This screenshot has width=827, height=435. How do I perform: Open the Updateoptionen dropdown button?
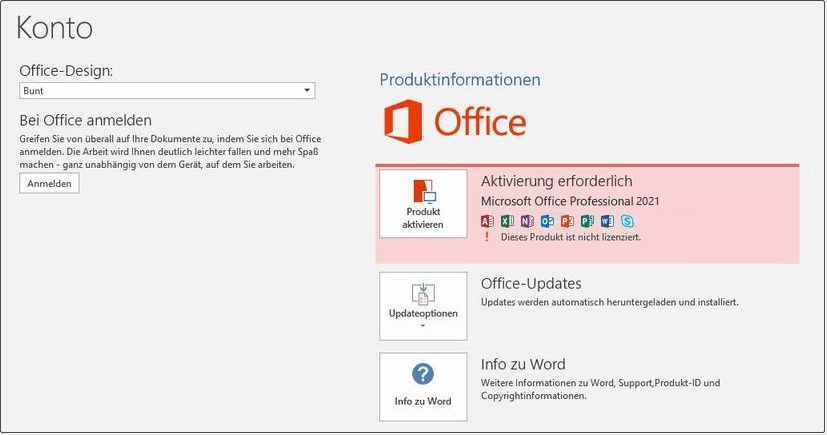[x=423, y=306]
